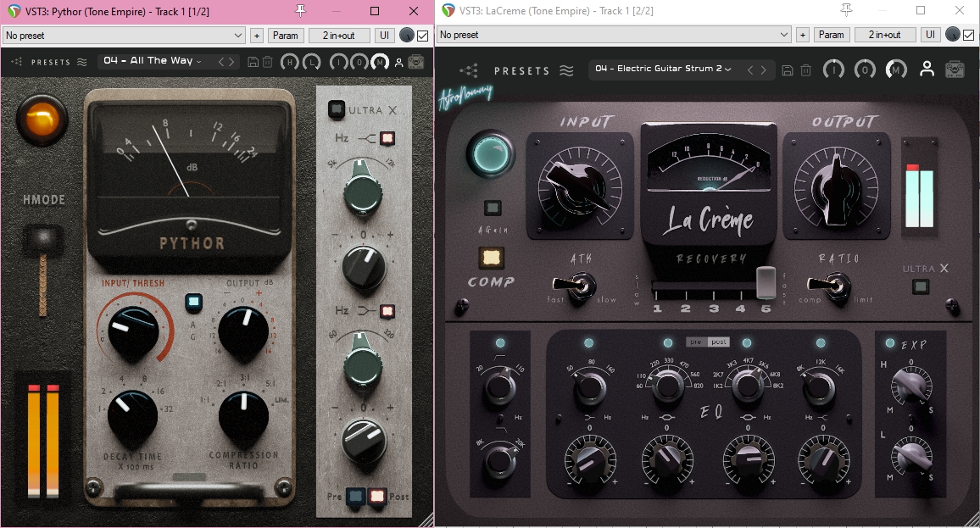The image size is (980, 528).
Task: Toggle the LaCreme AGAIN button
Action: [493, 208]
